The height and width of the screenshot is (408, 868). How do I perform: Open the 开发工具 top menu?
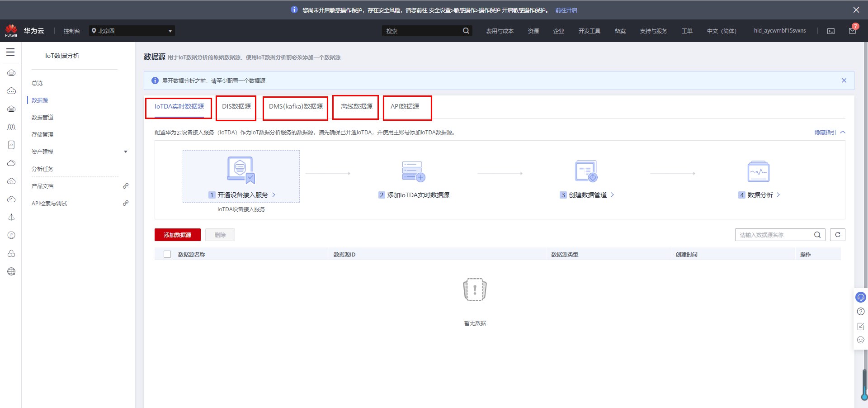[590, 31]
